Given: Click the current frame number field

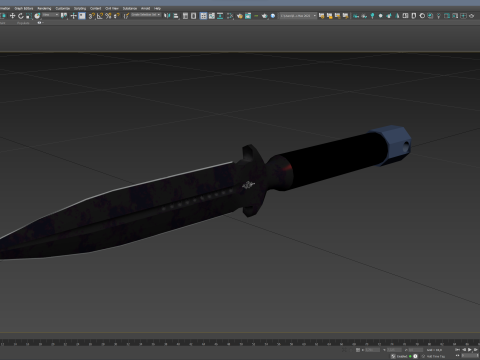Looking at the screenshot, I should pyautogui.click(x=470, y=356).
